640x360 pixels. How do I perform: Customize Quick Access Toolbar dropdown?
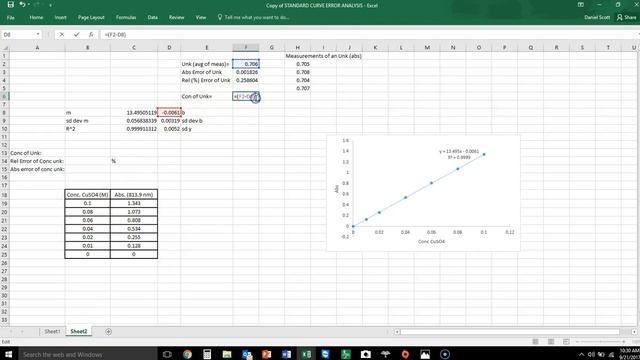coord(50,5)
